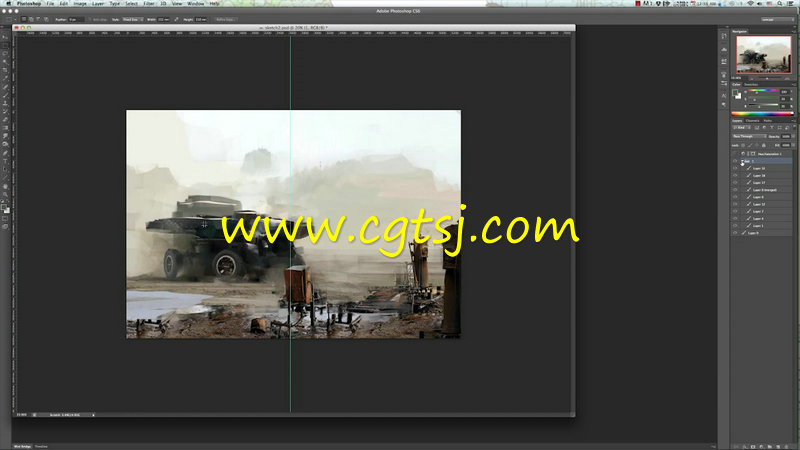Toggle visibility of the selected group layer

(735, 161)
